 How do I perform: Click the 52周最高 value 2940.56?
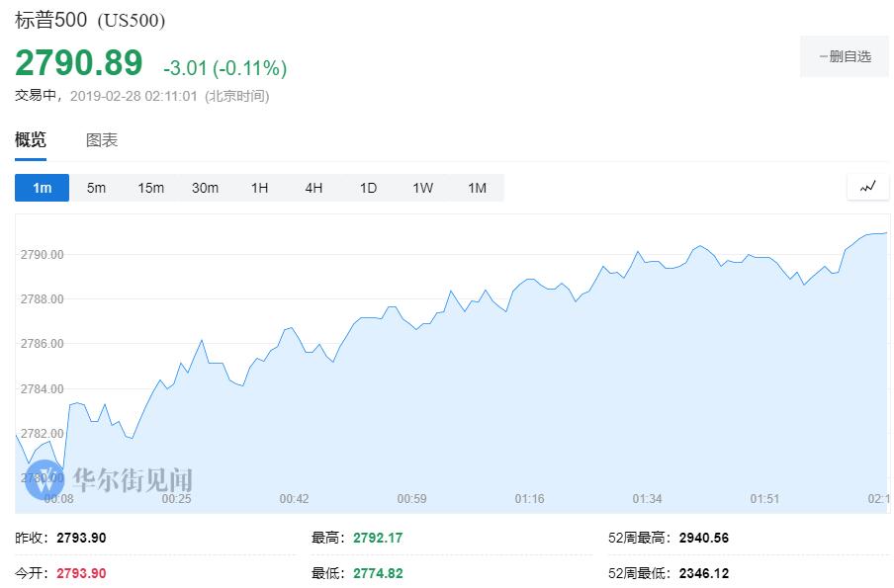703,539
